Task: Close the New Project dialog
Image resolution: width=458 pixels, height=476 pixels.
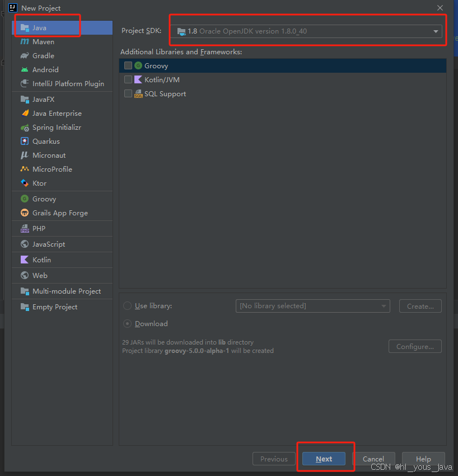Action: coord(440,8)
